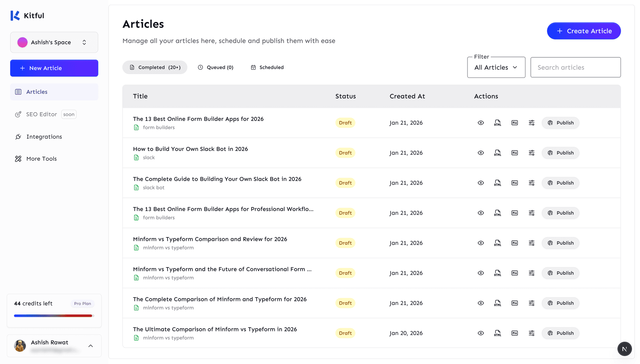Open the All Articles filter dropdown
Image resolution: width=640 pixels, height=364 pixels.
point(496,67)
